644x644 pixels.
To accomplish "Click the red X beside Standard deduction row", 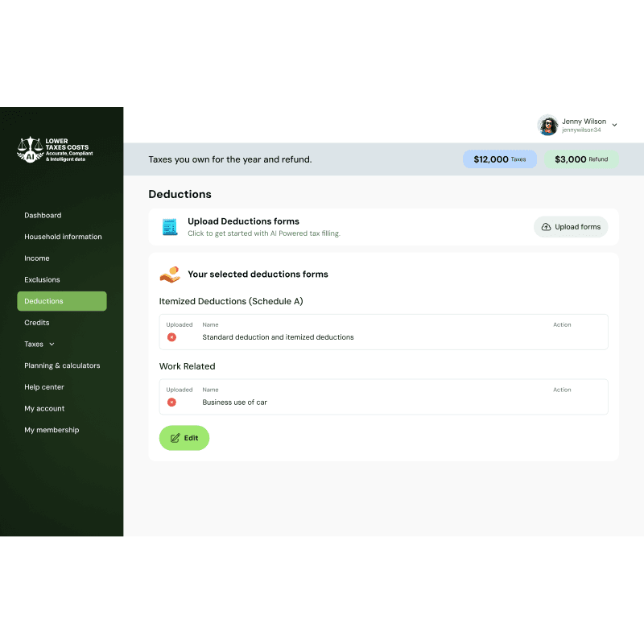I will click(171, 337).
